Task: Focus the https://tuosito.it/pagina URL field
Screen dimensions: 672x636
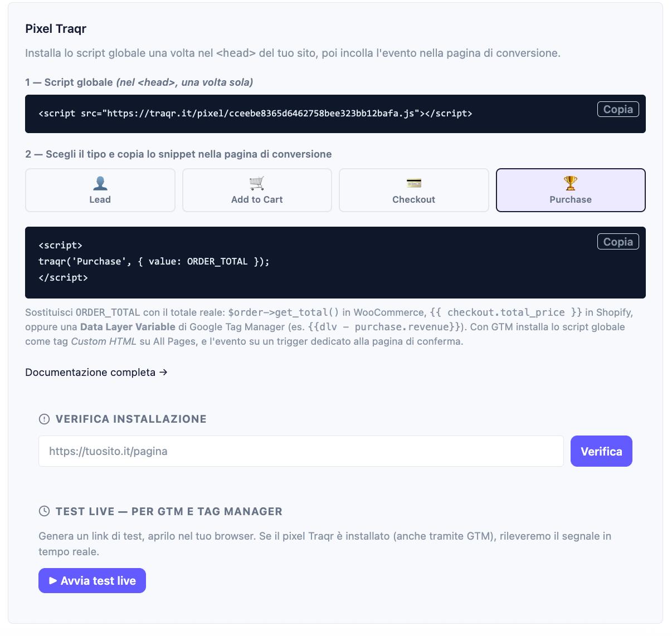Action: point(301,451)
